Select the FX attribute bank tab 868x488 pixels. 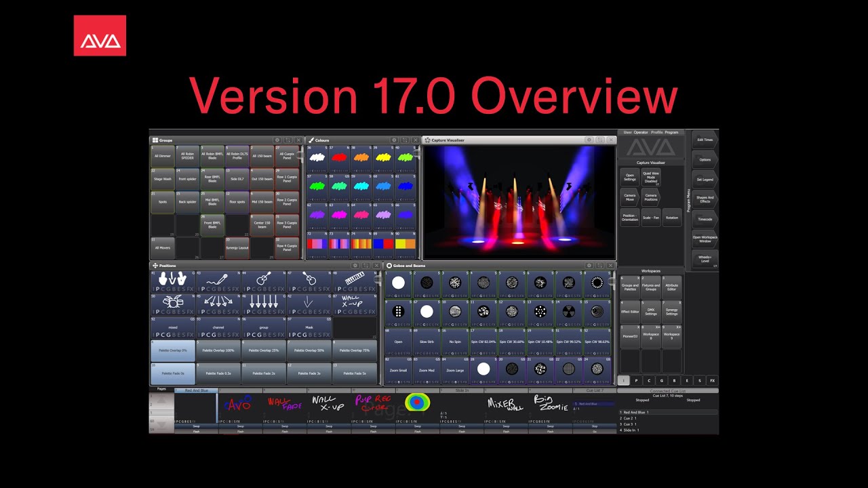(712, 381)
